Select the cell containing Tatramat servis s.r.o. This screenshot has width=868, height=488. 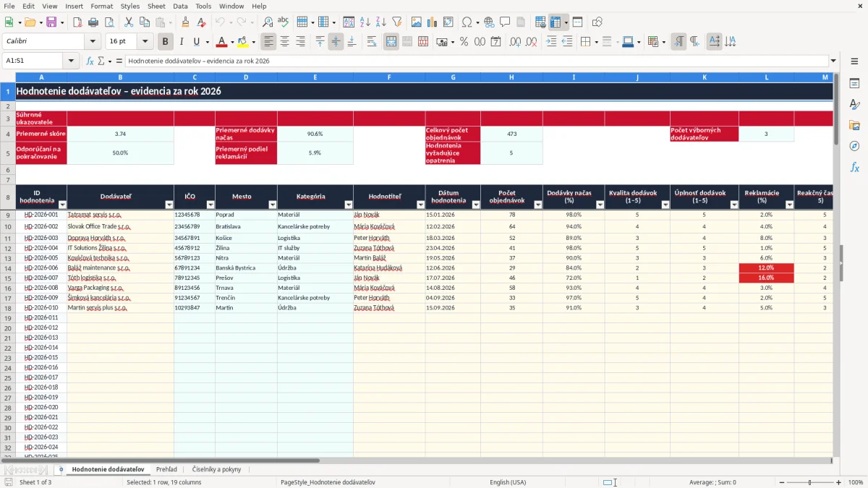(x=120, y=215)
